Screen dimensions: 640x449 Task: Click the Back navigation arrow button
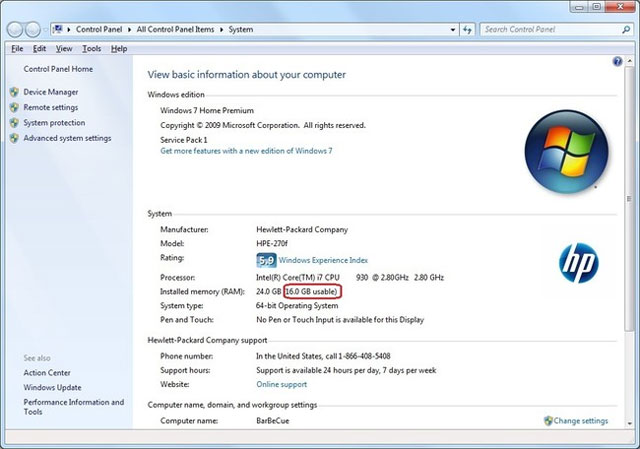[x=15, y=29]
